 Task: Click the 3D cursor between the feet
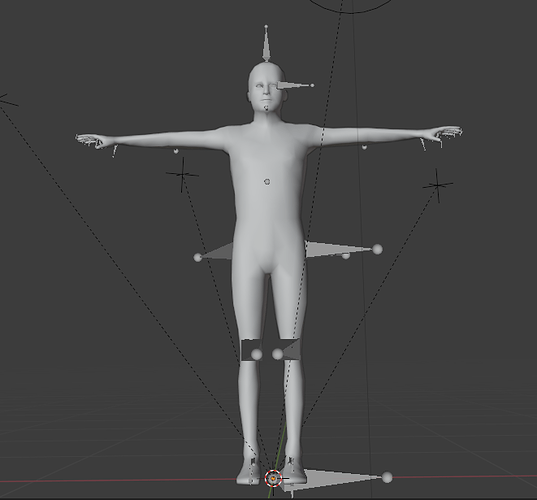tap(273, 478)
